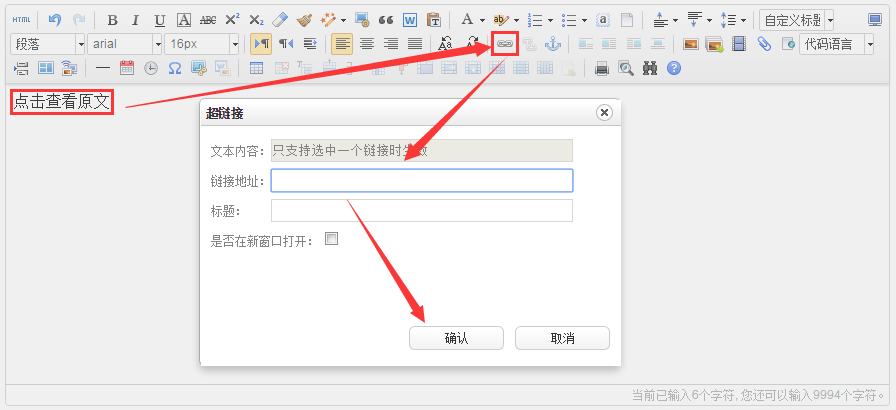Image resolution: width=896 pixels, height=410 pixels.
Task: Insert special character with omega icon
Action: [175, 68]
